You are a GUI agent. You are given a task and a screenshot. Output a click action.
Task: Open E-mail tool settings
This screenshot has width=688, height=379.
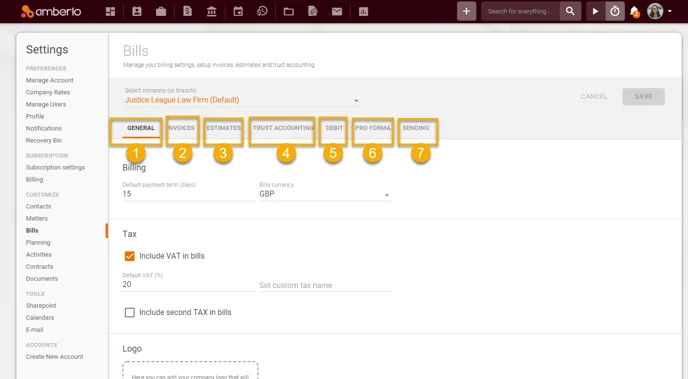[34, 330]
